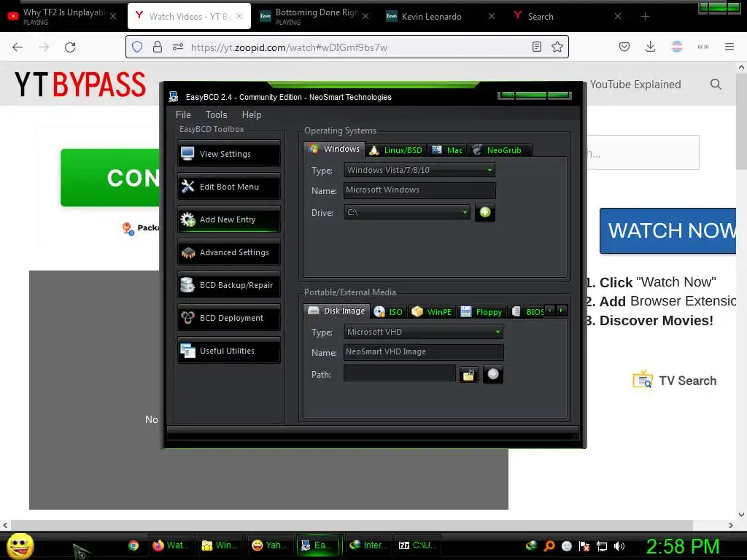Open Useful Utilities section
The image size is (747, 560).
tap(229, 351)
